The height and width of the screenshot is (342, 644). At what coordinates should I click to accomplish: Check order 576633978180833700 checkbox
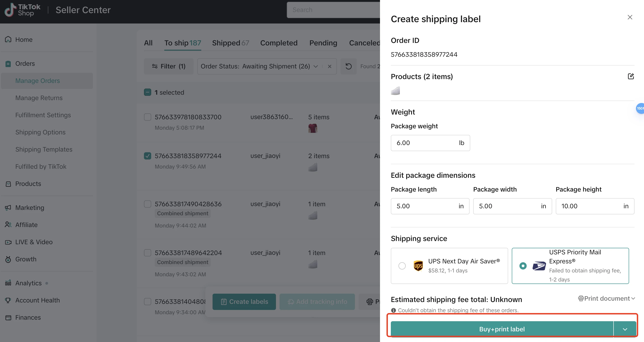pyautogui.click(x=148, y=117)
